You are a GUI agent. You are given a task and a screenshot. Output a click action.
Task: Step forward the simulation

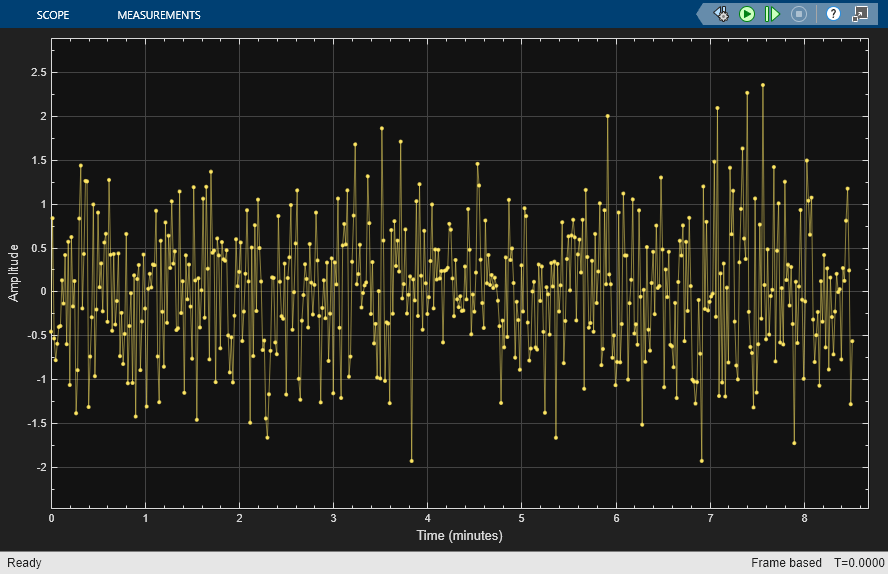click(x=772, y=14)
